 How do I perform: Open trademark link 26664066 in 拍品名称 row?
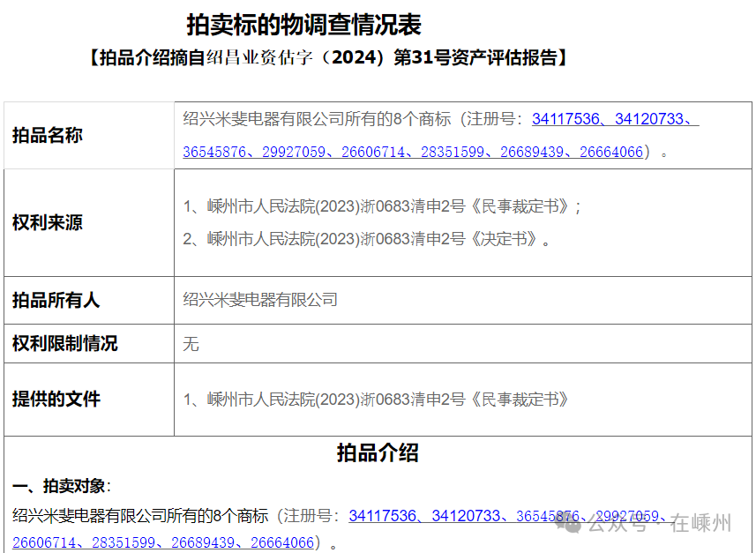point(611,152)
